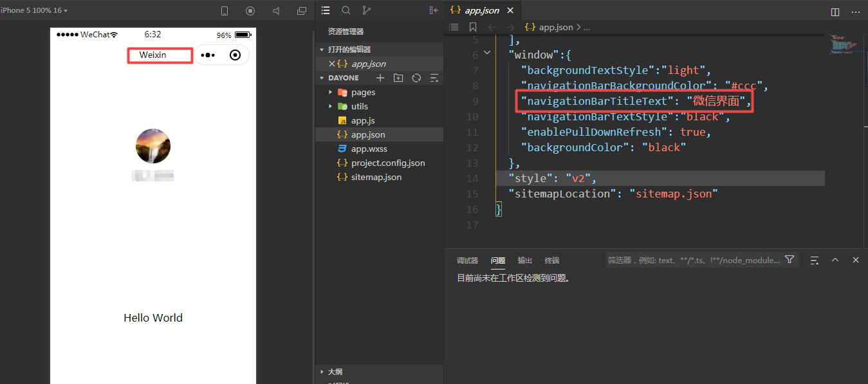Click the collapse all folders icon

click(434, 78)
